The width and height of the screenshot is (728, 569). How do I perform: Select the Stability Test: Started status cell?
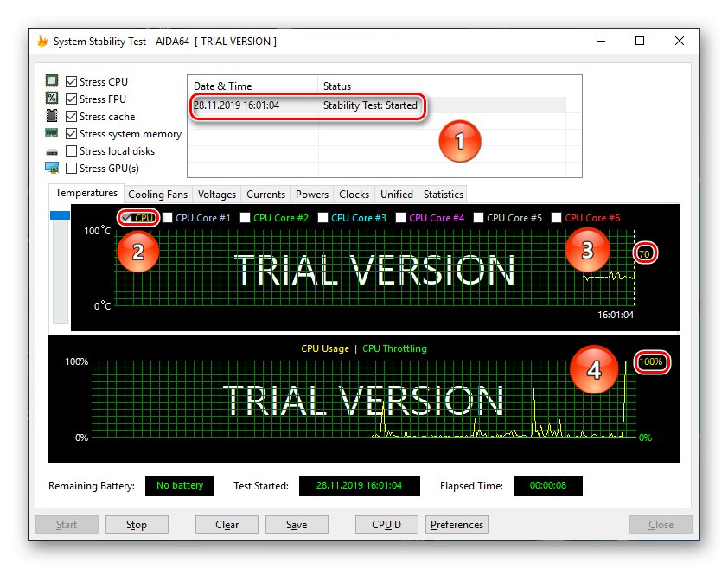coord(370,105)
